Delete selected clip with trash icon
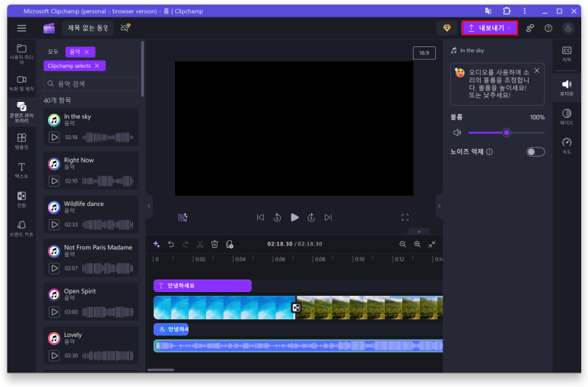 215,244
